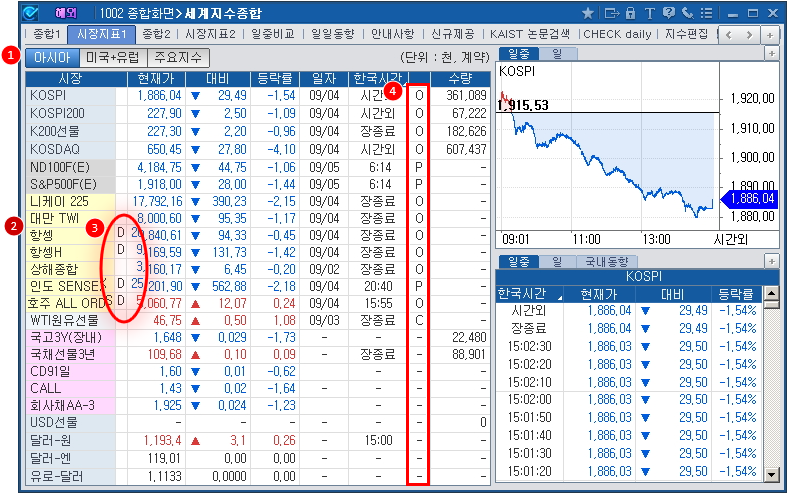This screenshot has height=494, width=788.
Task: Select the 일중 tab above KOSPI chart
Action: pos(518,53)
